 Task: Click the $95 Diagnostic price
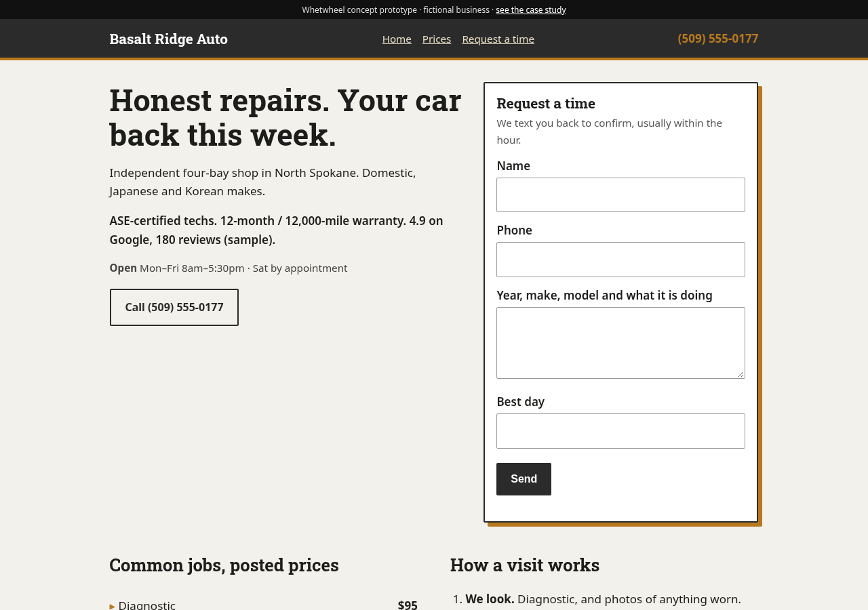[408, 605]
